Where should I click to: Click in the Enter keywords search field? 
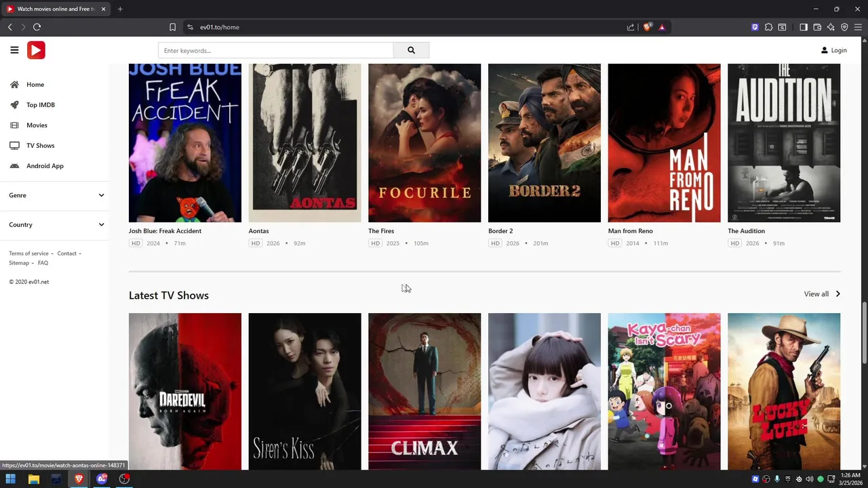click(x=276, y=50)
